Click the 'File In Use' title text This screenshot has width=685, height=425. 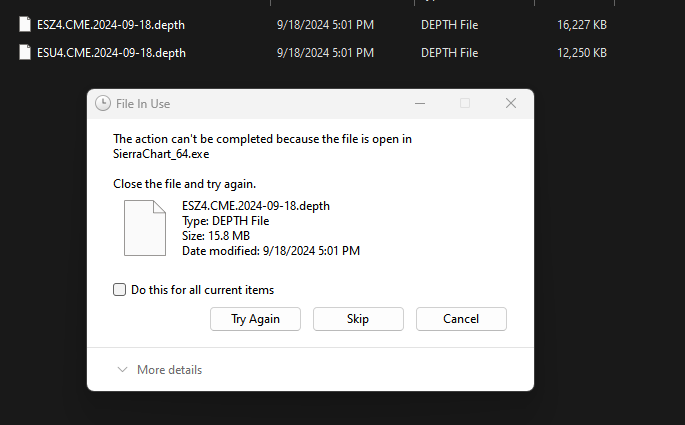[143, 103]
